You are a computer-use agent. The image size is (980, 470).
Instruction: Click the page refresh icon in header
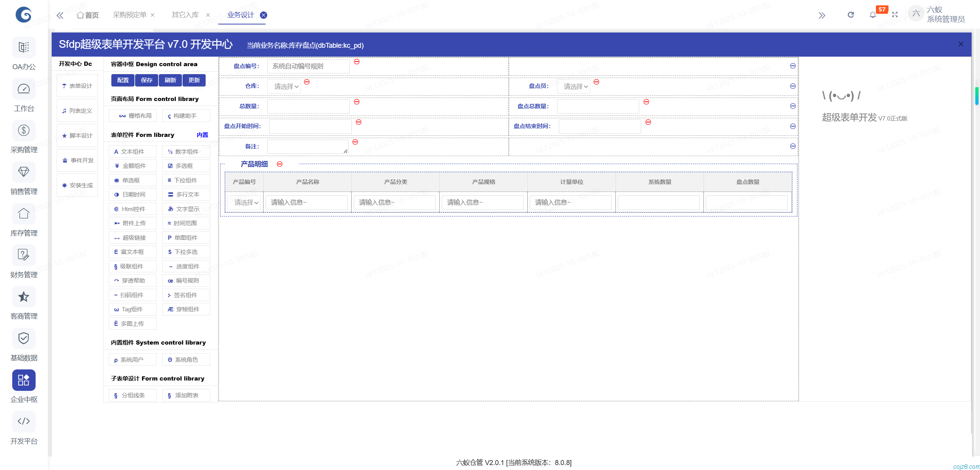tap(851, 15)
